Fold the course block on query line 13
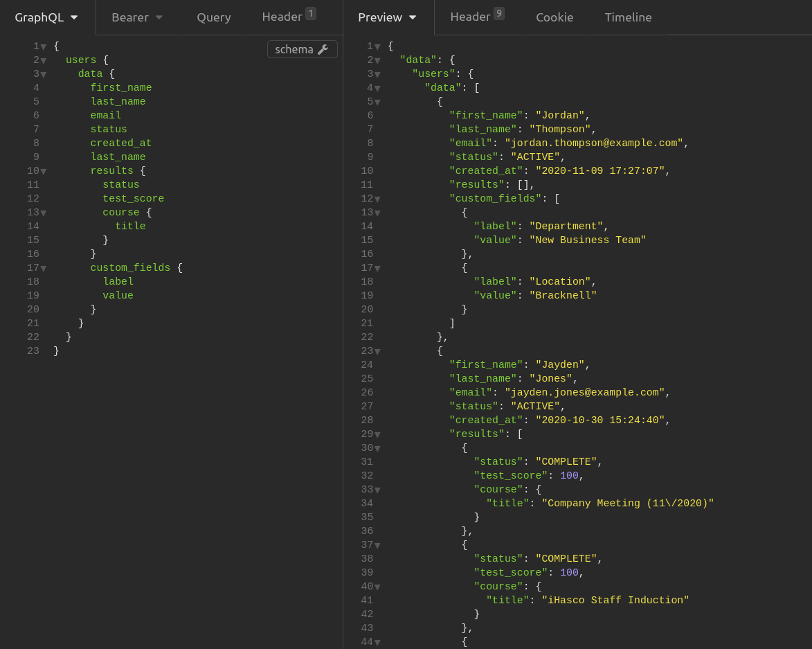This screenshot has width=812, height=649. (x=44, y=213)
